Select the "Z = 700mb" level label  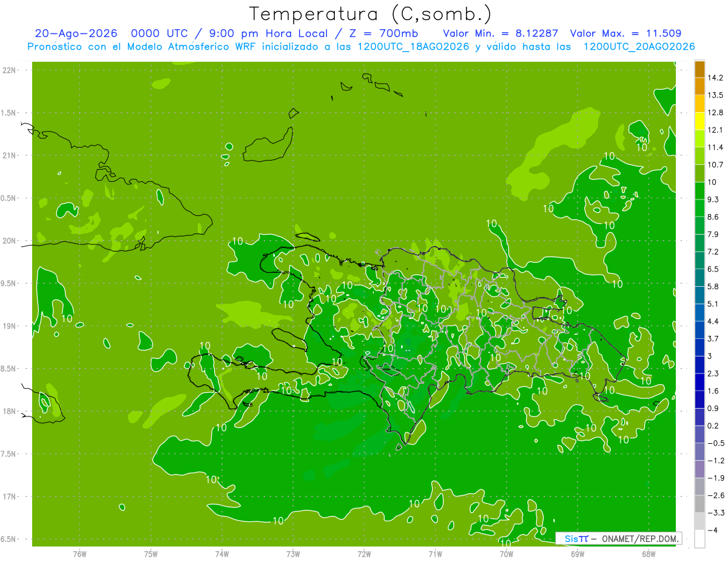(x=383, y=33)
